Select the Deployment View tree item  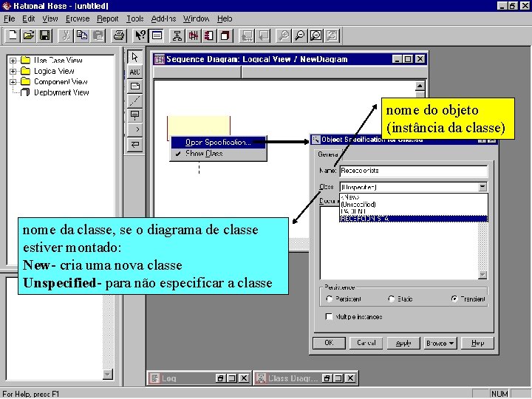pos(61,92)
